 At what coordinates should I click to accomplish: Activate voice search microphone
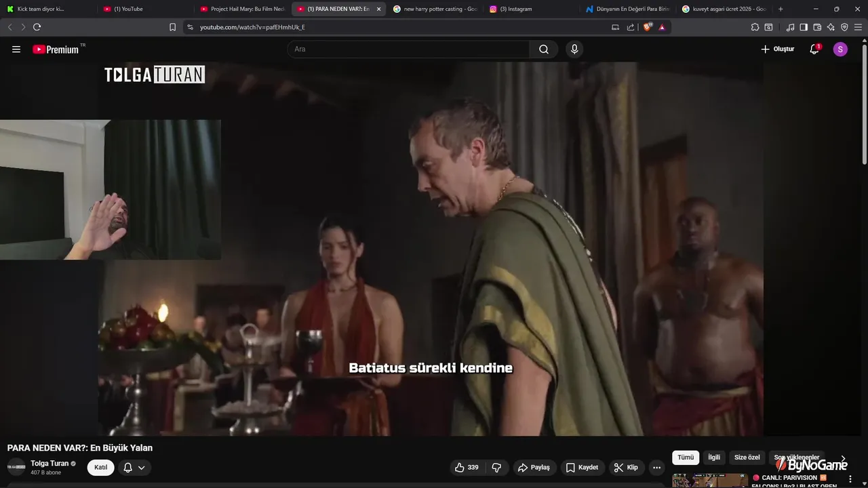click(x=574, y=49)
